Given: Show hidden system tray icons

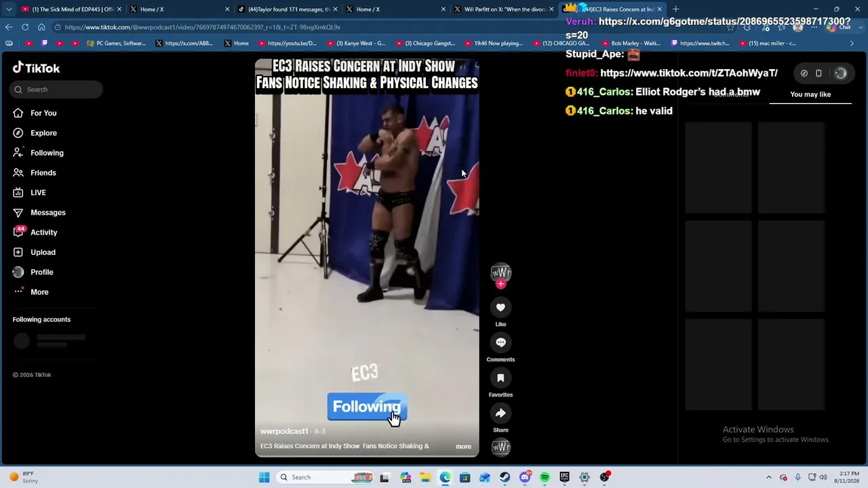Looking at the screenshot, I should pos(768,477).
